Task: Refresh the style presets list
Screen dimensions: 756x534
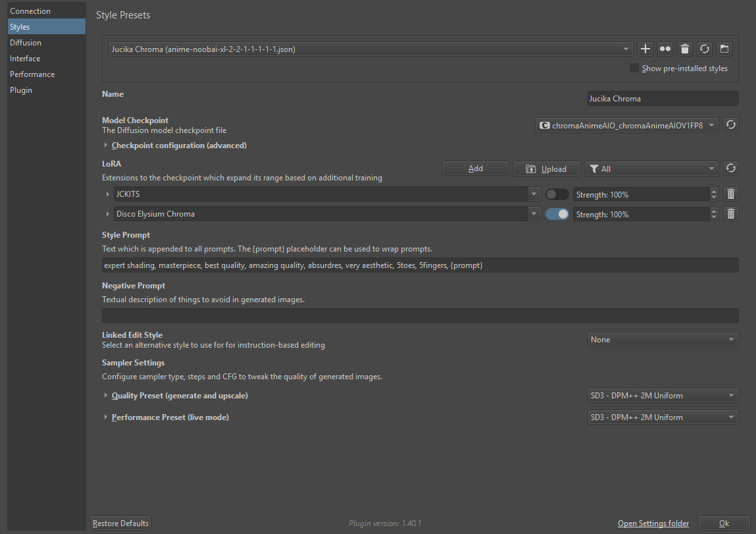Action: pos(705,49)
